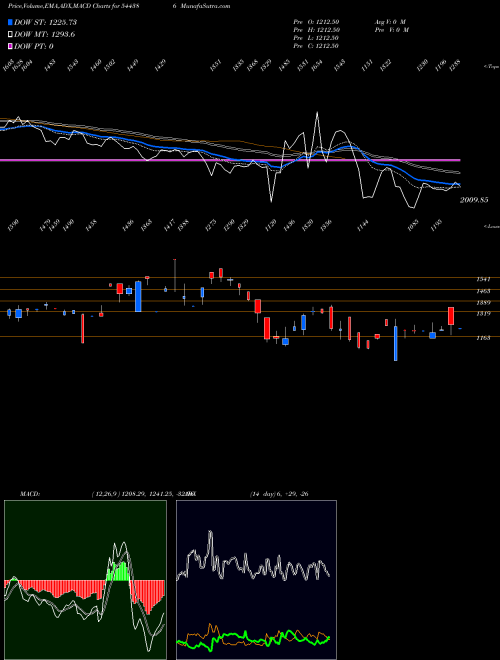Click the '<Tops' label at right edge
Screen dimensions: 500x660
coord(492,67)
